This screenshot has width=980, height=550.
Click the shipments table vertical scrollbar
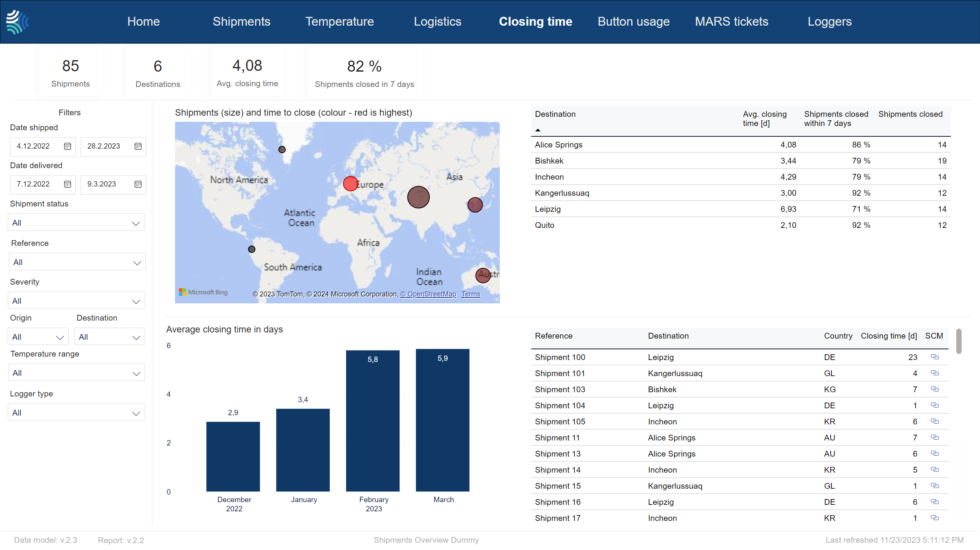pyautogui.click(x=959, y=341)
